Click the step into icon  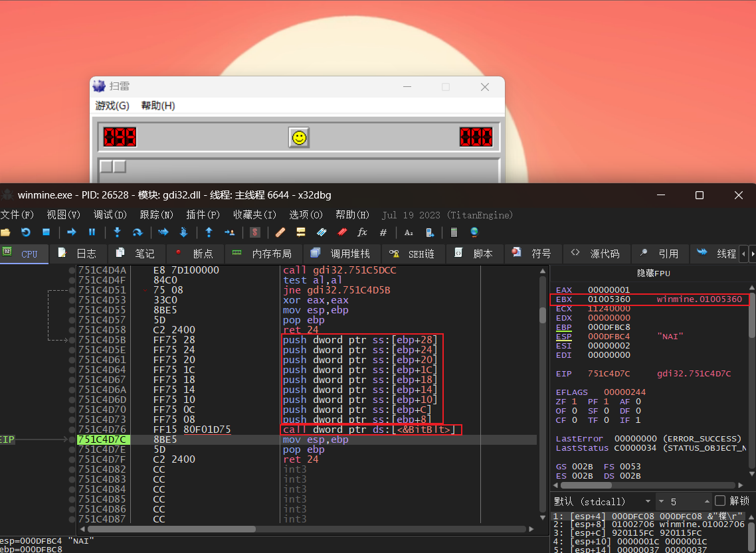117,232
